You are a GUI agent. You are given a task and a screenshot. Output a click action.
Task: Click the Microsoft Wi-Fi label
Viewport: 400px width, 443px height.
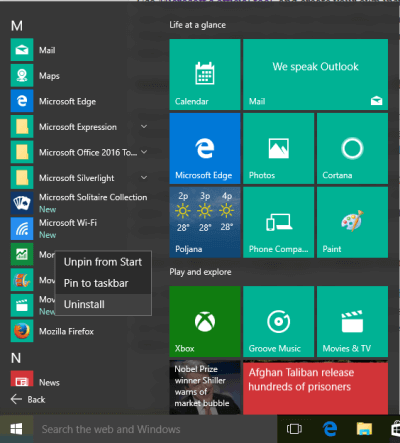(x=68, y=223)
